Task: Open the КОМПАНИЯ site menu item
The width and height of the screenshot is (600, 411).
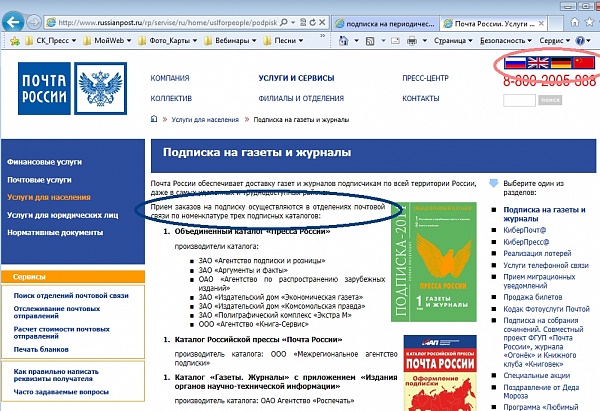Action: click(170, 78)
